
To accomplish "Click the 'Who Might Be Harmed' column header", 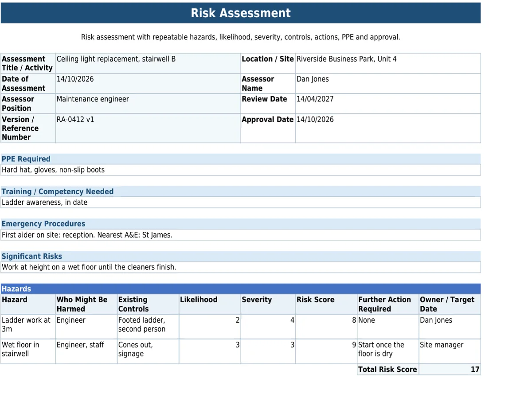I will (86, 304).
